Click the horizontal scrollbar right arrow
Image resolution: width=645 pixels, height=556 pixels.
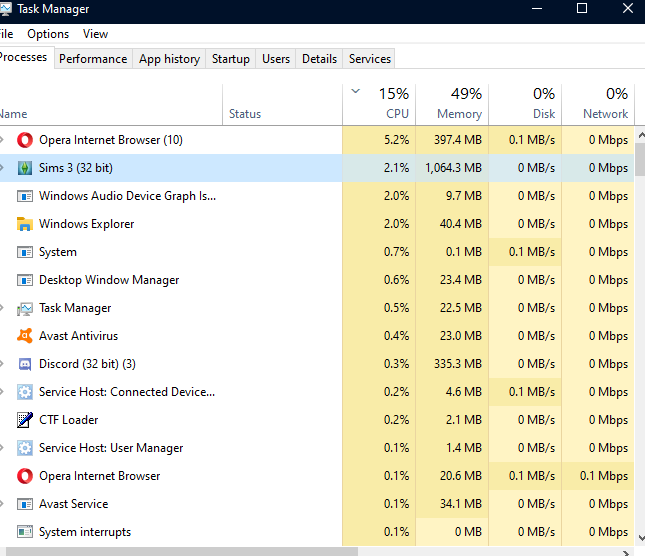[626, 553]
